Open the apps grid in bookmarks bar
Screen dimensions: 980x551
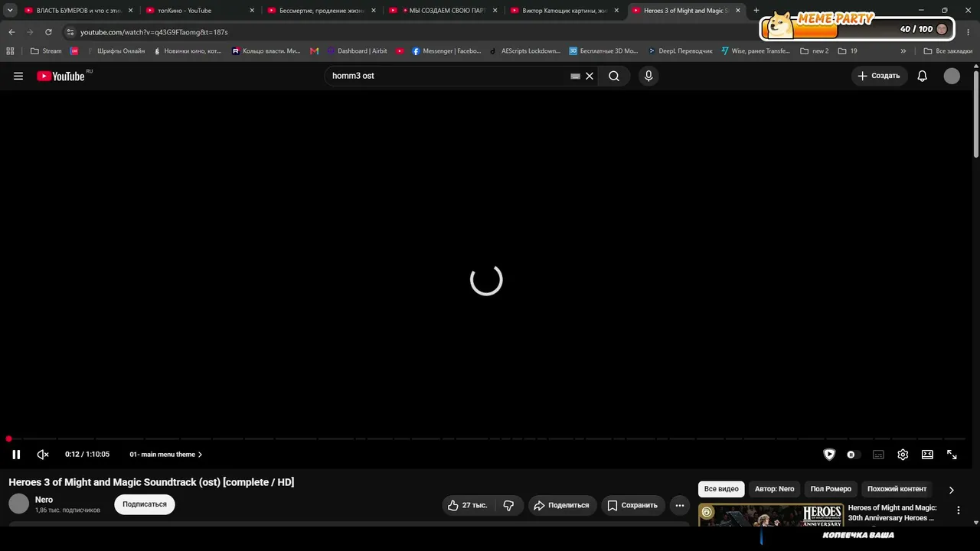10,51
